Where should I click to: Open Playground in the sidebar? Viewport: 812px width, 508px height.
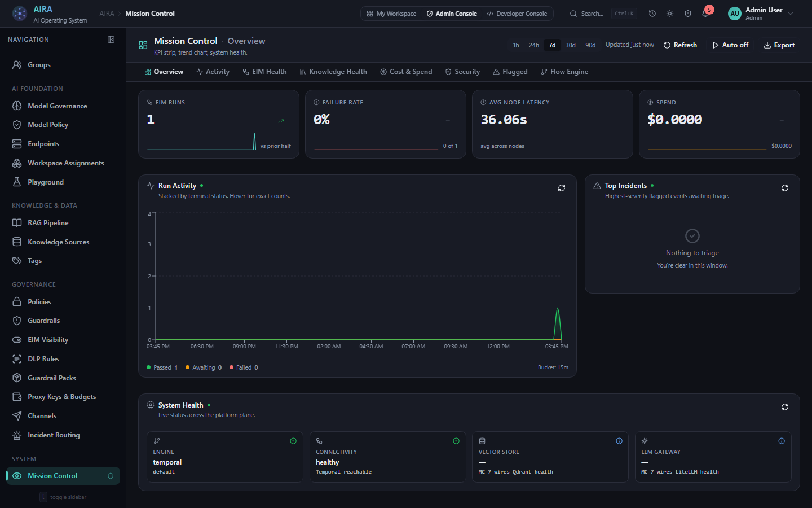(x=63, y=182)
